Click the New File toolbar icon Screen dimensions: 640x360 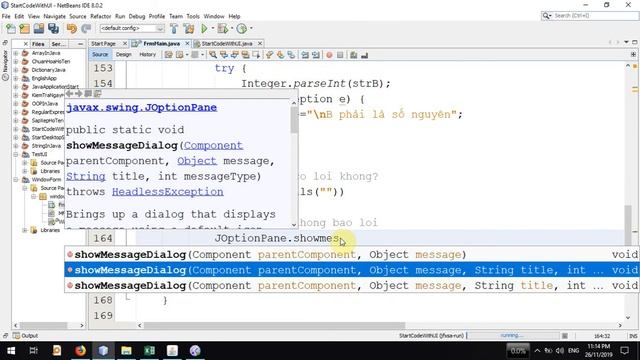[x=11, y=29]
